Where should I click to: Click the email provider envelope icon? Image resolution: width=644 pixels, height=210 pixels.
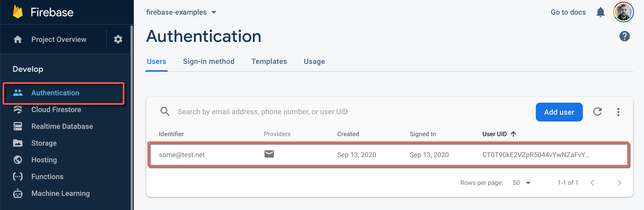269,154
